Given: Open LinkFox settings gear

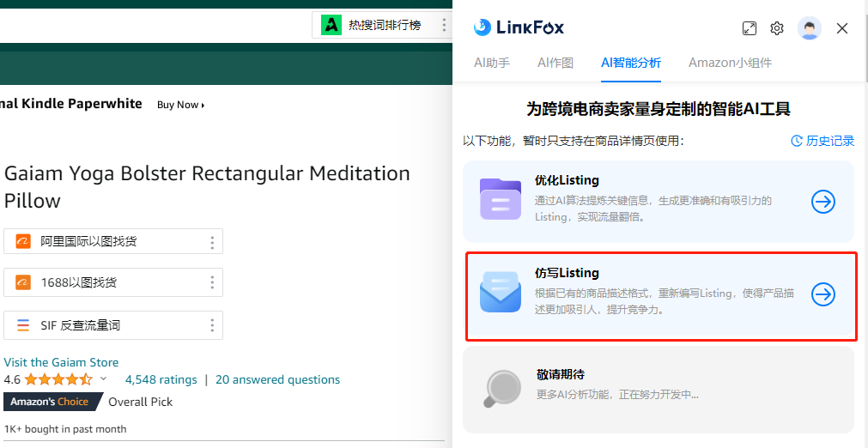Looking at the screenshot, I should click(777, 28).
